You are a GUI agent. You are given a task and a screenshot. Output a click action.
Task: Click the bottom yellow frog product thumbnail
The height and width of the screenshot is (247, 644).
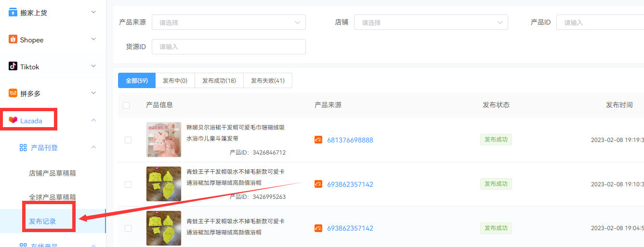tap(164, 228)
